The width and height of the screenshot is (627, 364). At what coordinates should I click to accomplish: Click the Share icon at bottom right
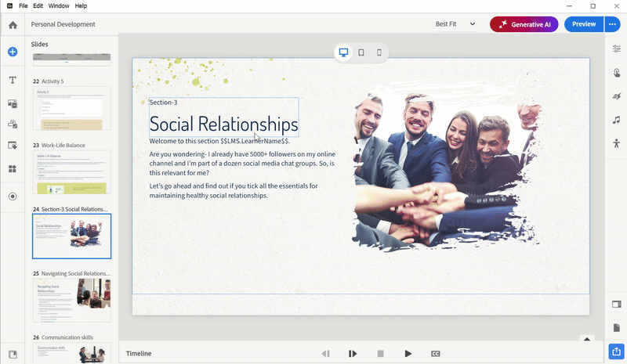click(x=616, y=351)
